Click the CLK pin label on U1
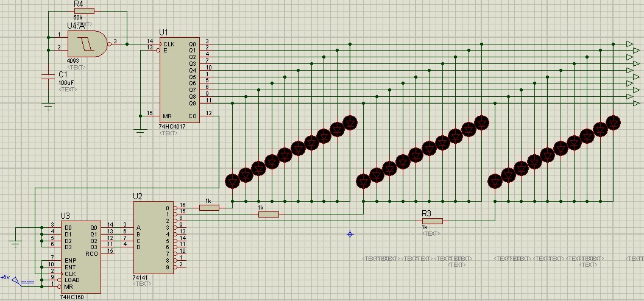 (169, 44)
